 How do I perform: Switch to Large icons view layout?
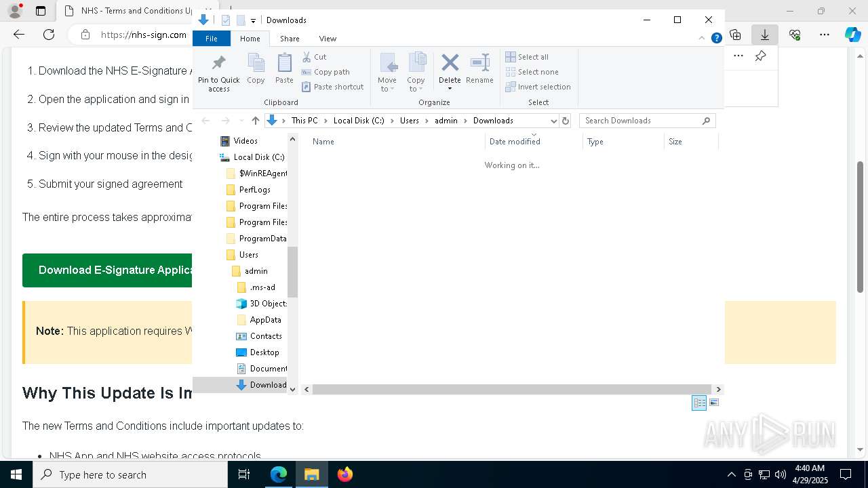[x=714, y=403]
